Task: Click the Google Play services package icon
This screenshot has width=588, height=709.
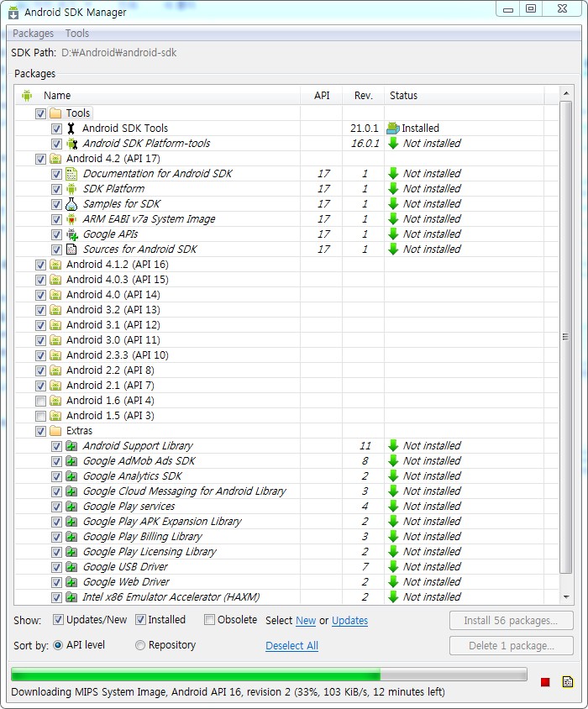Action: 71,507
